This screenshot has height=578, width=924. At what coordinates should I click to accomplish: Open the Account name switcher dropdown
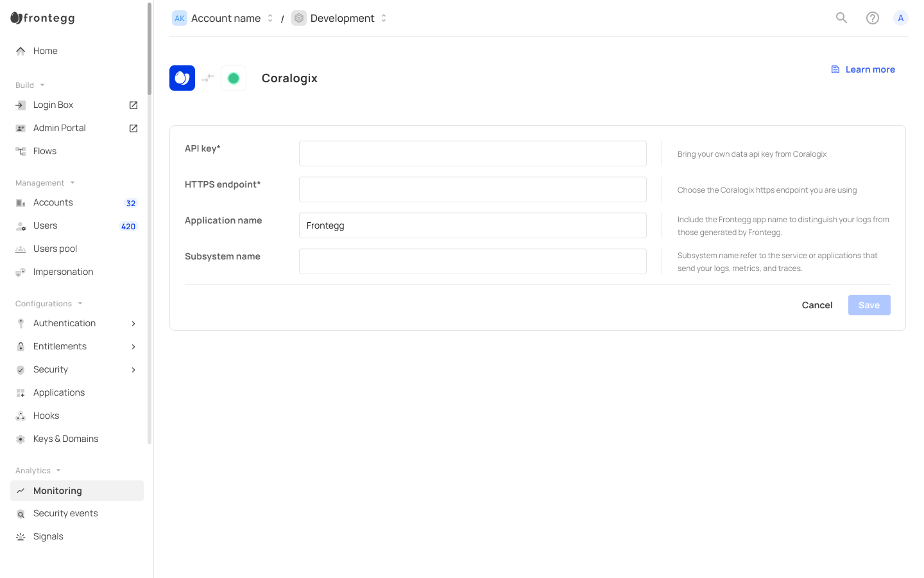pyautogui.click(x=223, y=18)
